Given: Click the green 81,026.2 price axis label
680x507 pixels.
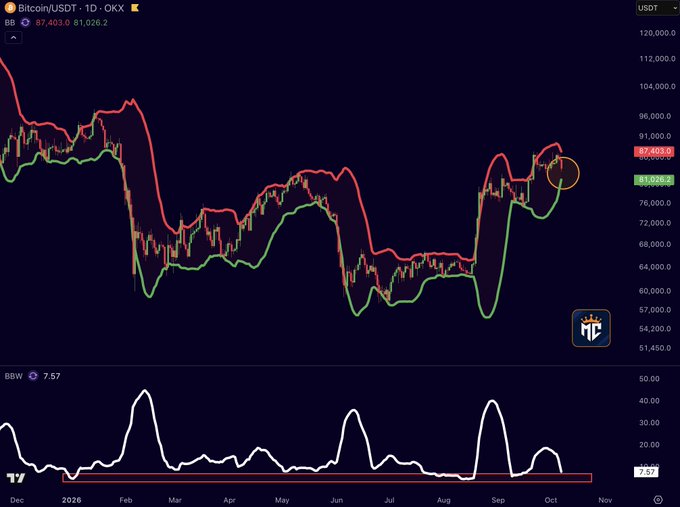Looking at the screenshot, I should point(654,180).
